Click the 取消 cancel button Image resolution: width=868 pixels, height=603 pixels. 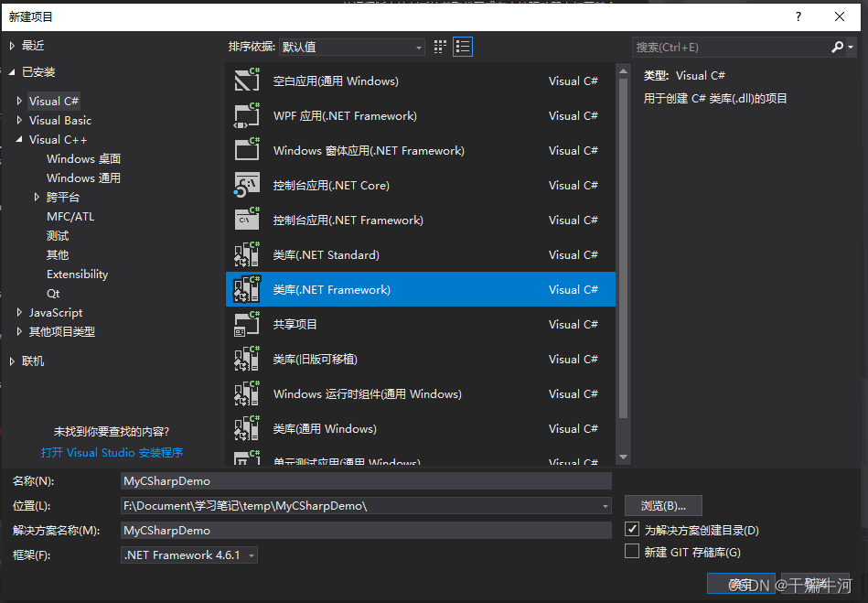[x=815, y=584]
